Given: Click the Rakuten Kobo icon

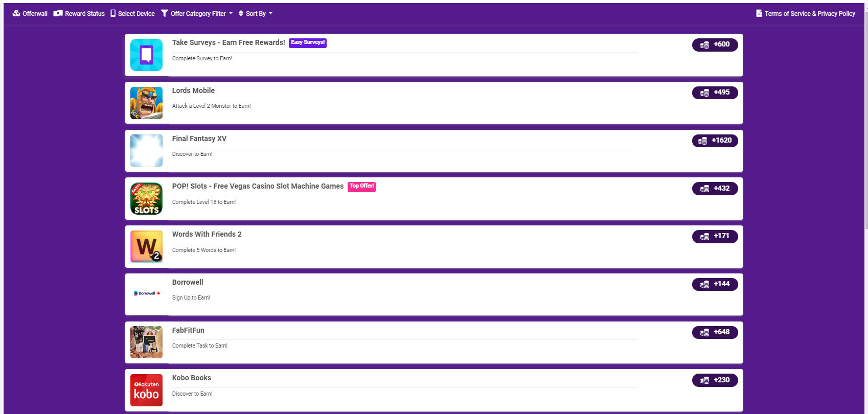Looking at the screenshot, I should tap(146, 390).
